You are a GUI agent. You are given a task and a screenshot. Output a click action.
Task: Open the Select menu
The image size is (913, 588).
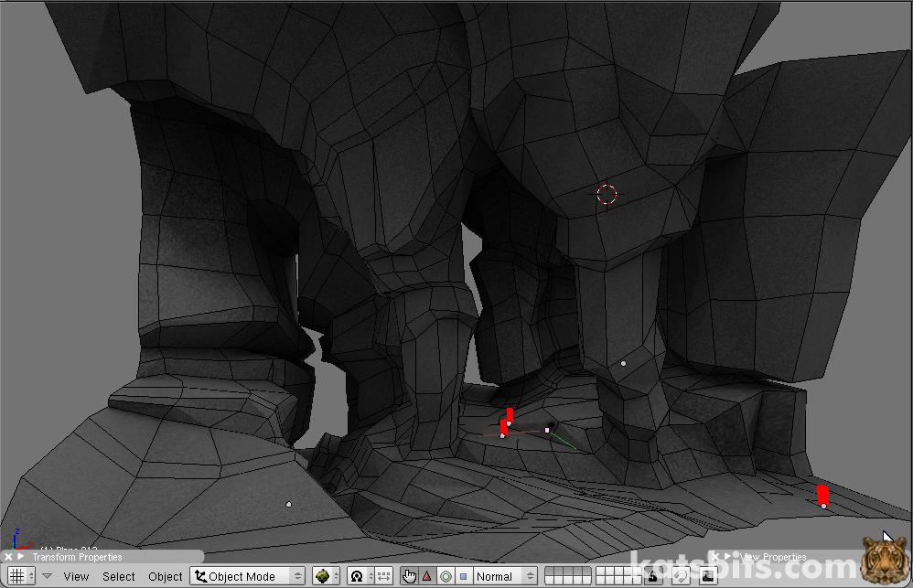(x=118, y=576)
